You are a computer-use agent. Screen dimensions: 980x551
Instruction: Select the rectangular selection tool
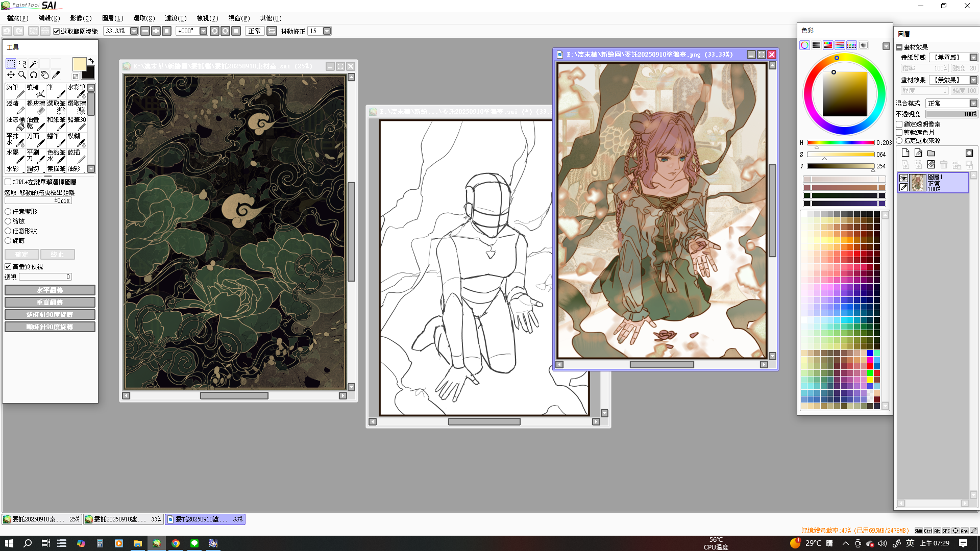pos(11,64)
